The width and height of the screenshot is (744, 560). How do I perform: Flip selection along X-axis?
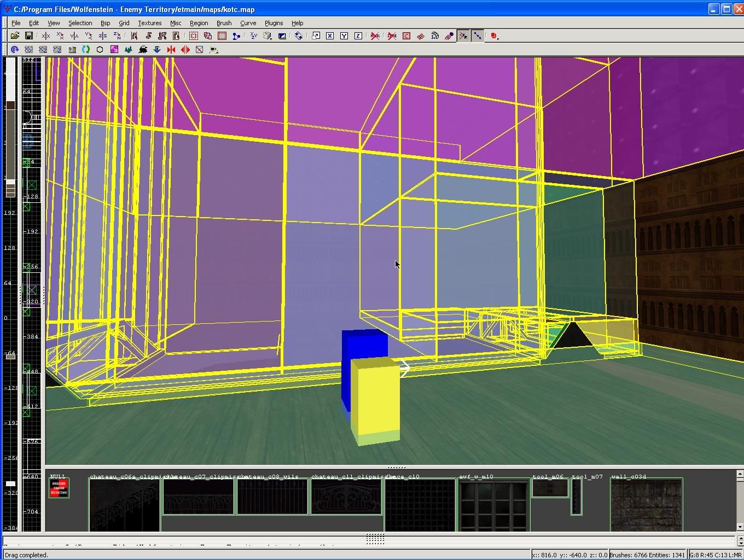pos(46,36)
